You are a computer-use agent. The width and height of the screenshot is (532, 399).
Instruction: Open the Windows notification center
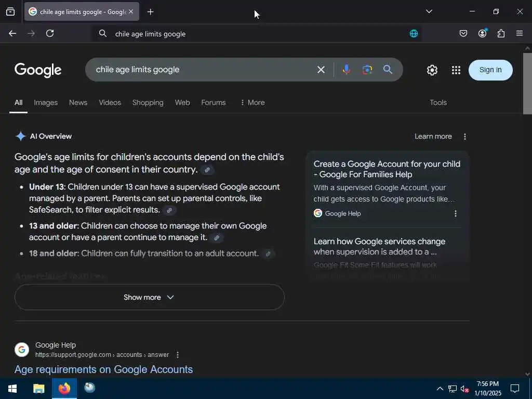click(x=515, y=389)
